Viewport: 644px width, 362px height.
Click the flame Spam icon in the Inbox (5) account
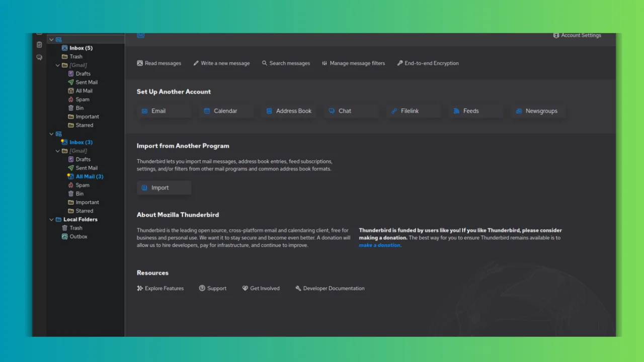point(71,100)
